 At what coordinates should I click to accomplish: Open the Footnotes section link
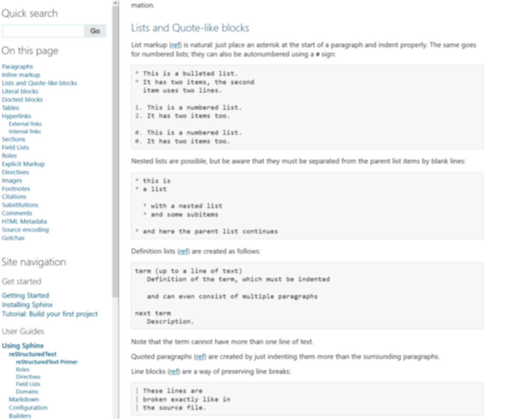click(16, 189)
